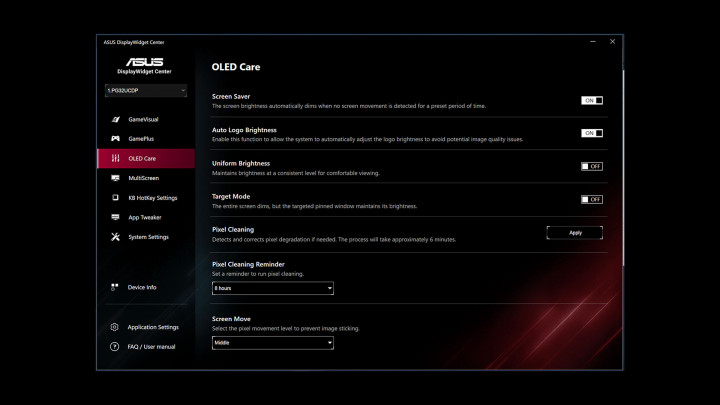The height and width of the screenshot is (405, 720).
Task: Click the FAQ question mark icon
Action: (x=114, y=347)
